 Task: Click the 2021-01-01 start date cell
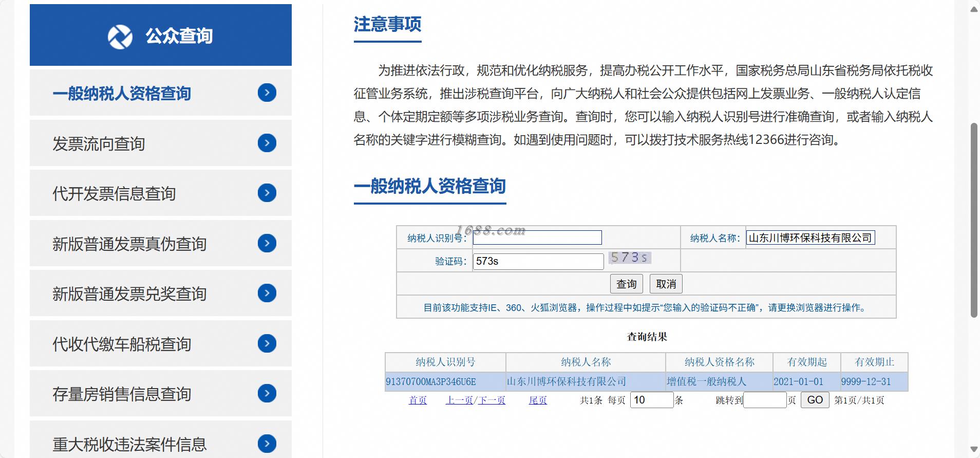[x=806, y=382]
